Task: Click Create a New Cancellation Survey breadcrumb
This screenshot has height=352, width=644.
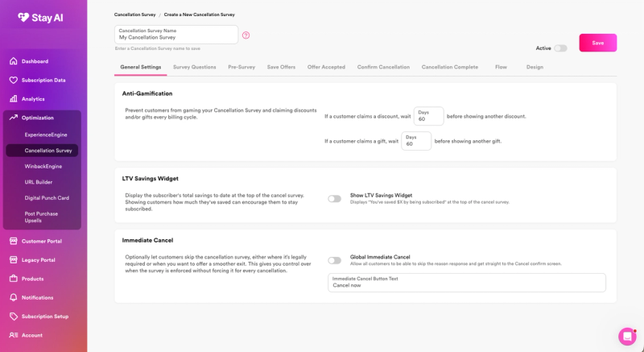Action: [x=199, y=14]
